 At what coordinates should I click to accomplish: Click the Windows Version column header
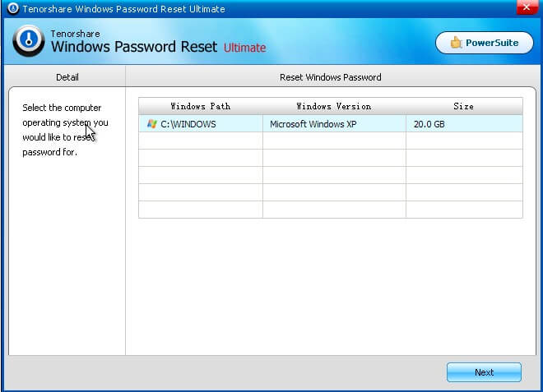(334, 106)
